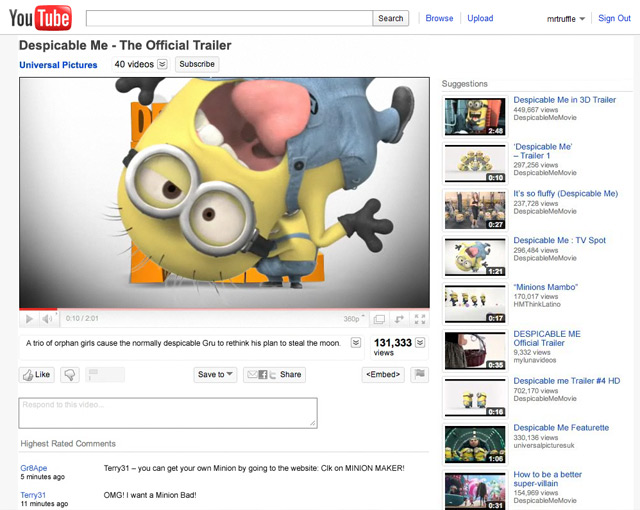640x510 pixels.
Task: Subscribe to Universal Pictures channel
Action: 197,64
